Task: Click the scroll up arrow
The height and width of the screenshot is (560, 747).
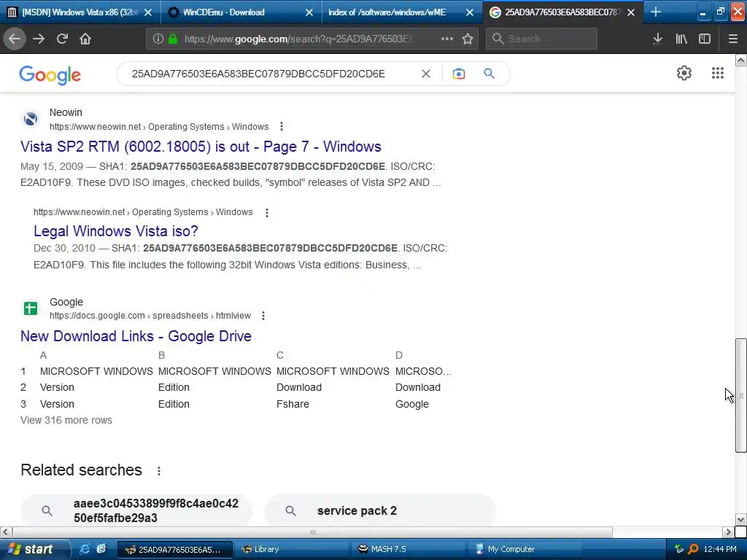Action: point(740,60)
